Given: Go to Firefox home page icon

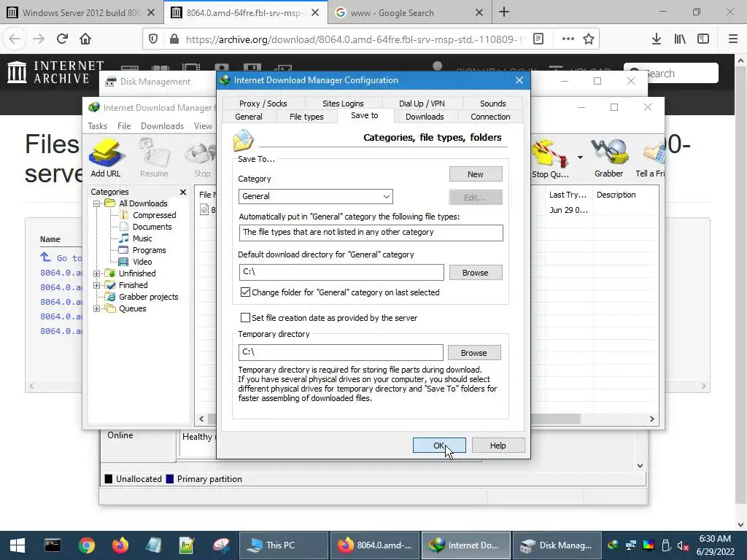Looking at the screenshot, I should [x=85, y=39].
